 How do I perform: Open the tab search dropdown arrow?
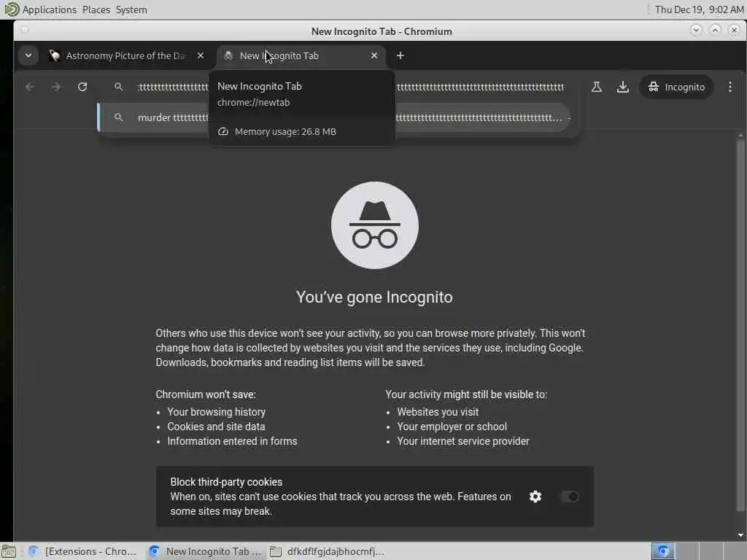tap(28, 55)
